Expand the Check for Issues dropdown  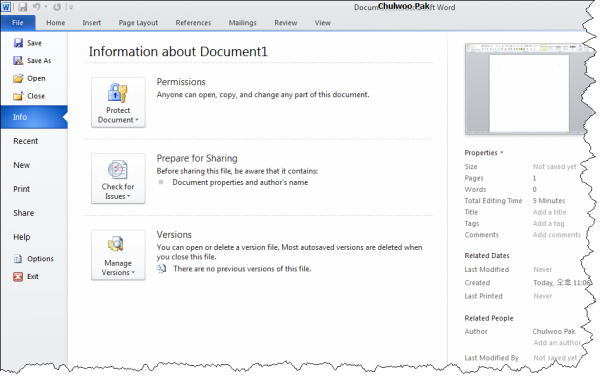point(118,179)
